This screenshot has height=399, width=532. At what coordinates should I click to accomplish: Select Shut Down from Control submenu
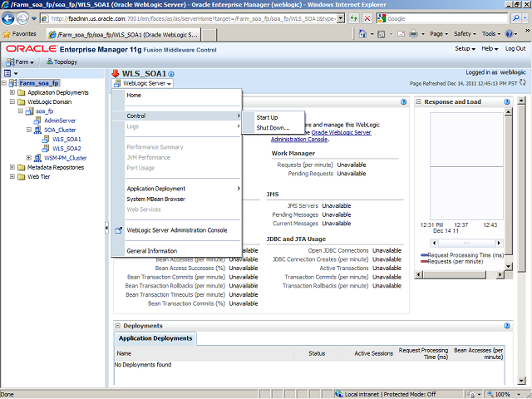[273, 128]
